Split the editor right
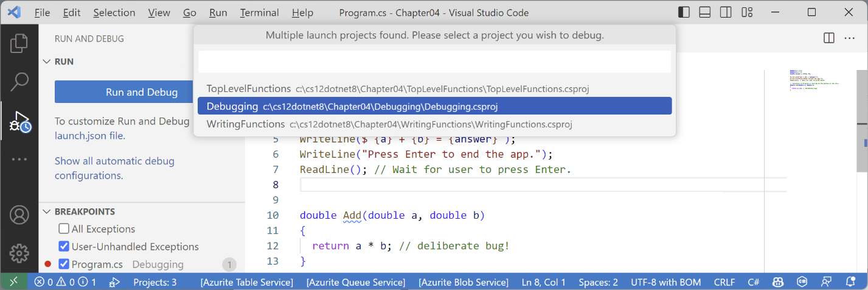This screenshot has width=868, height=290. (828, 38)
